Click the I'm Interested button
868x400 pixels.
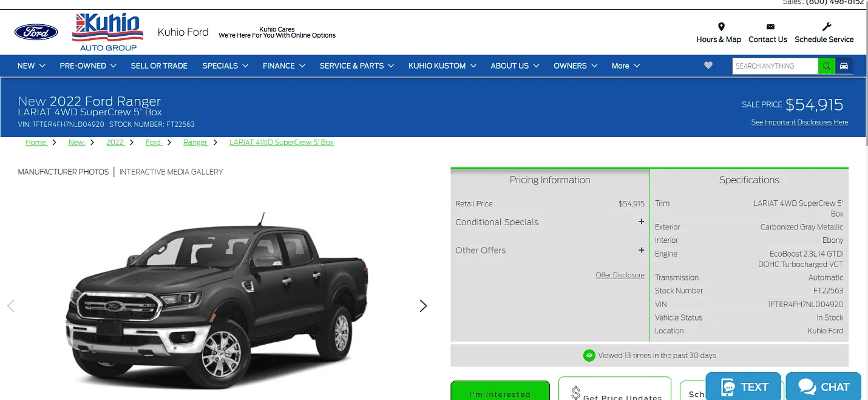(x=500, y=390)
